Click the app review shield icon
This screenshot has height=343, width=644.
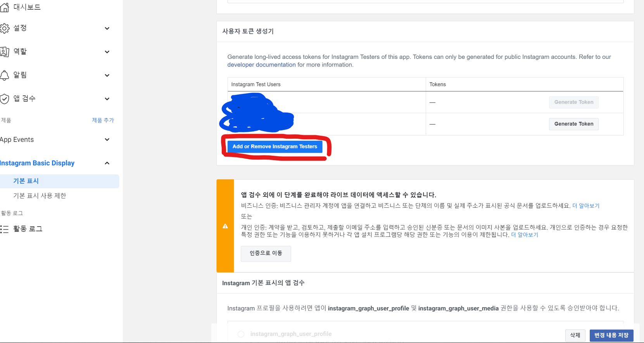[5, 99]
